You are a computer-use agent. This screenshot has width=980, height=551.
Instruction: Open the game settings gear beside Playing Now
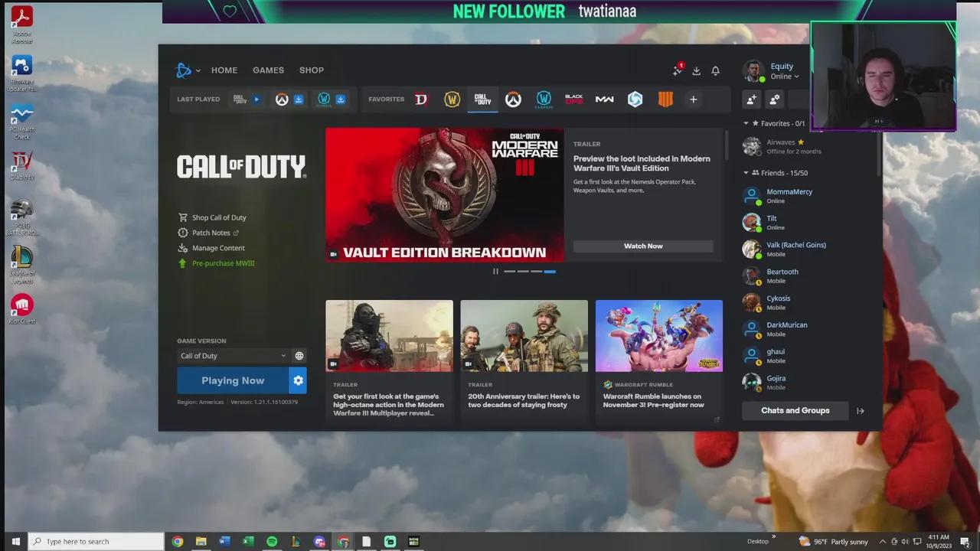tap(298, 380)
